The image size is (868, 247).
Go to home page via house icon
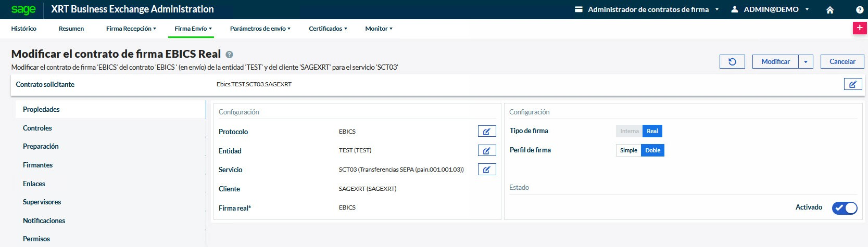[830, 10]
